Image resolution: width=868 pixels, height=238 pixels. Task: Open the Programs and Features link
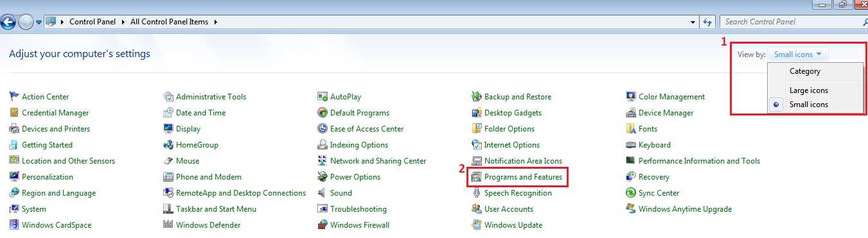click(x=523, y=177)
